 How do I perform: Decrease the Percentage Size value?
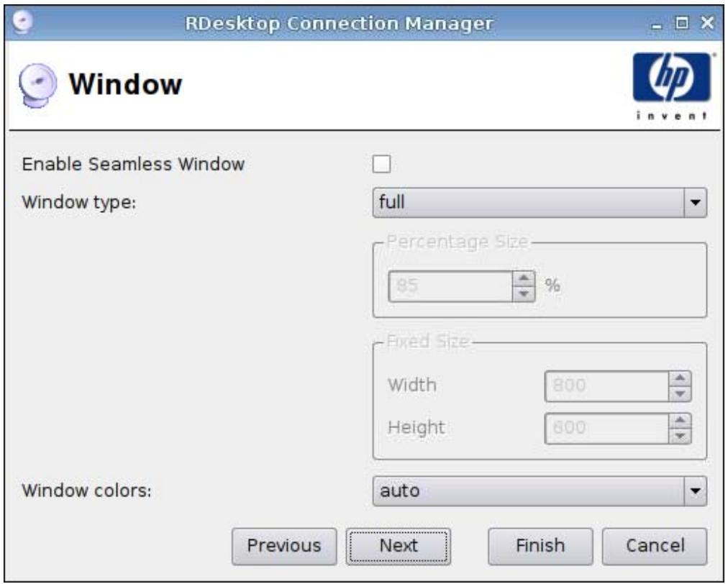(524, 294)
